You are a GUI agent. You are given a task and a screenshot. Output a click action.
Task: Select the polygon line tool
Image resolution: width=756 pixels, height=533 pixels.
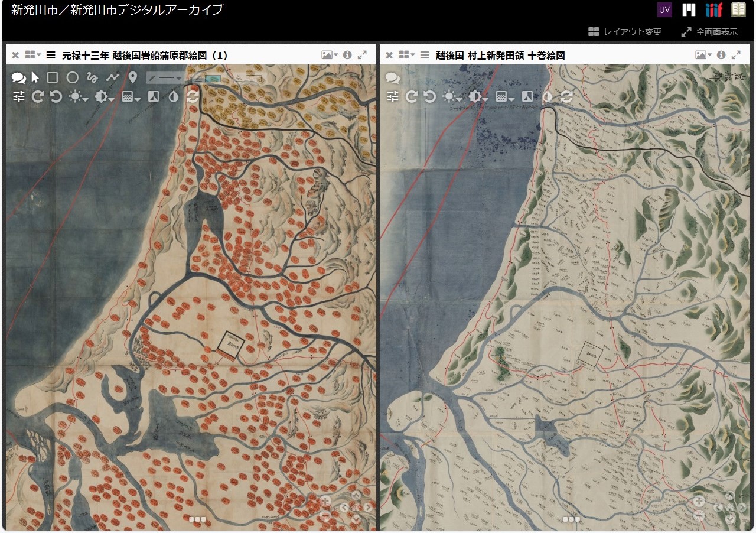112,77
